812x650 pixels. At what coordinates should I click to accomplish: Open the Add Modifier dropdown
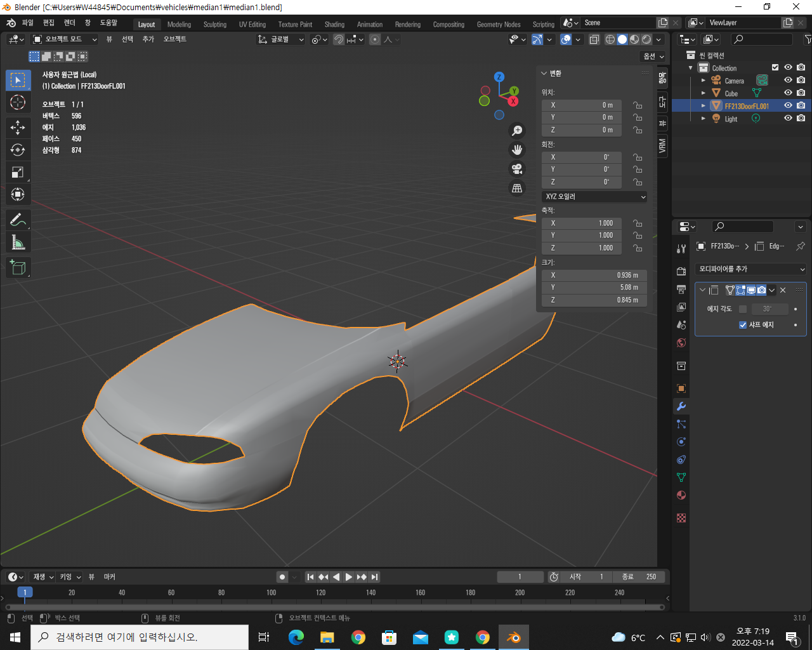coord(750,269)
